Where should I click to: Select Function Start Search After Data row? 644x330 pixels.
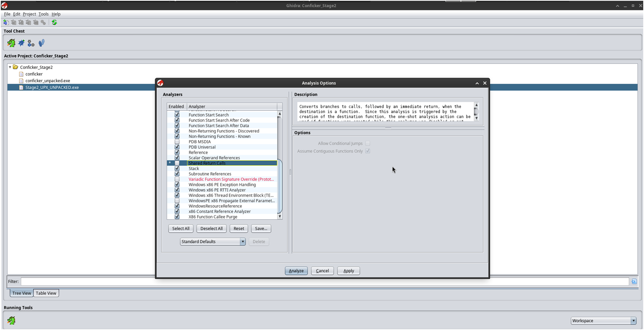[x=222, y=125]
